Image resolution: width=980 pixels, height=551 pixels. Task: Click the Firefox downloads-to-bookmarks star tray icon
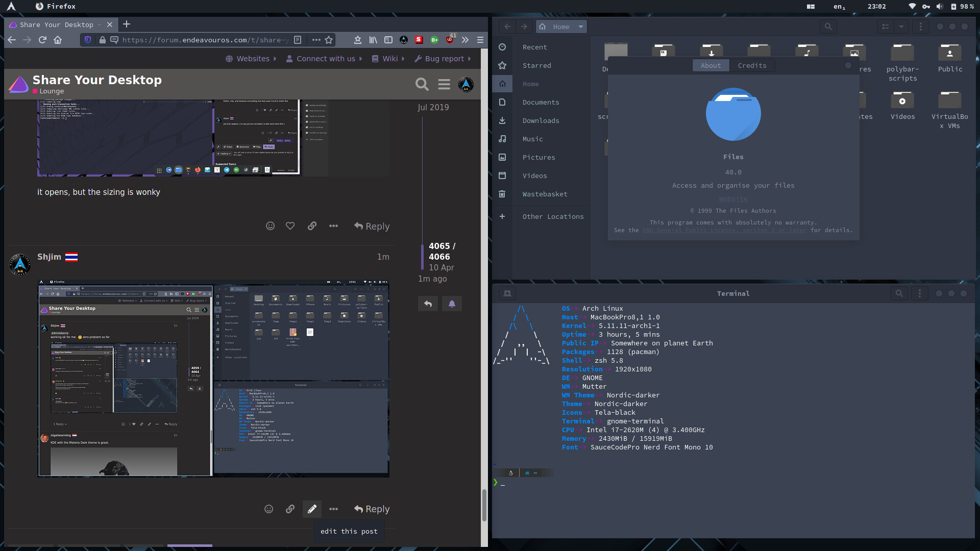358,40
